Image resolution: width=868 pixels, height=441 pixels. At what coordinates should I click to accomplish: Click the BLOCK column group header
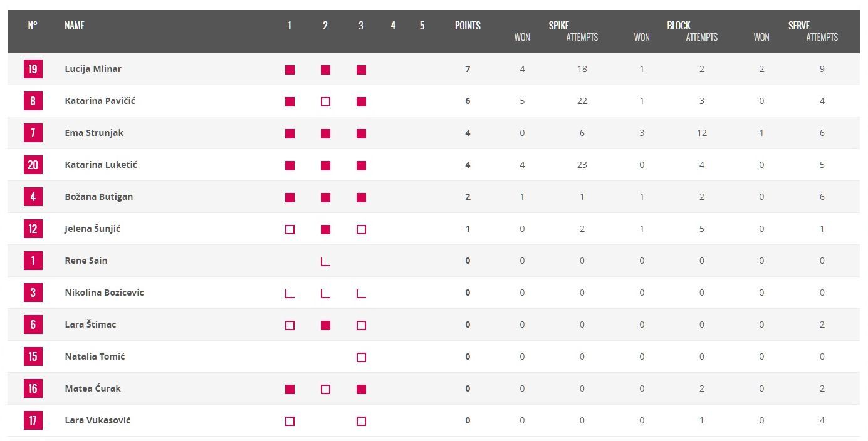pos(678,26)
